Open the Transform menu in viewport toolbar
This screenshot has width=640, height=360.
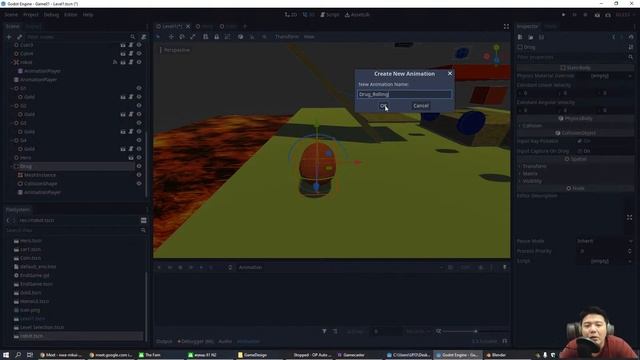[x=287, y=37]
